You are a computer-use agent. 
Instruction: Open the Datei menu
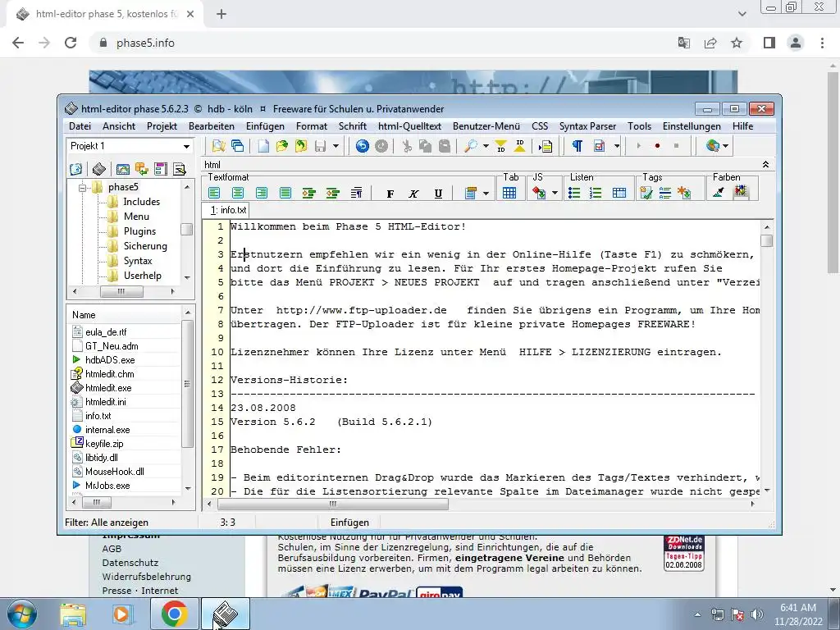80,126
